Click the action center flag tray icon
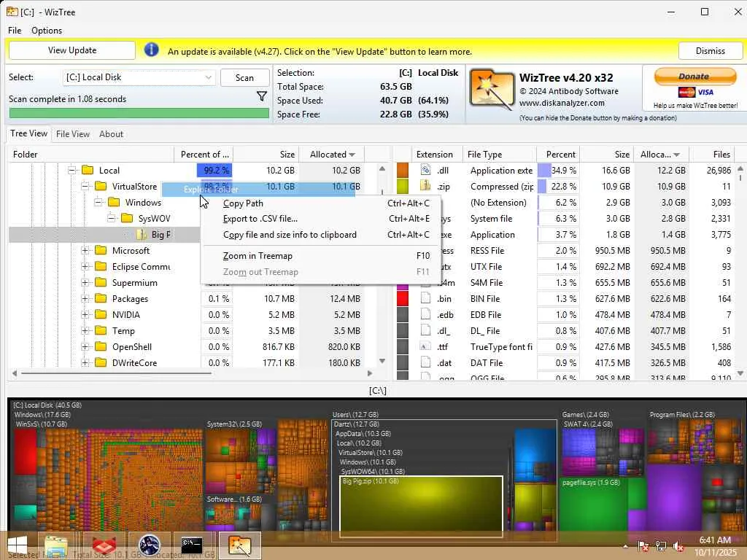This screenshot has height=560, width=747. [643, 545]
